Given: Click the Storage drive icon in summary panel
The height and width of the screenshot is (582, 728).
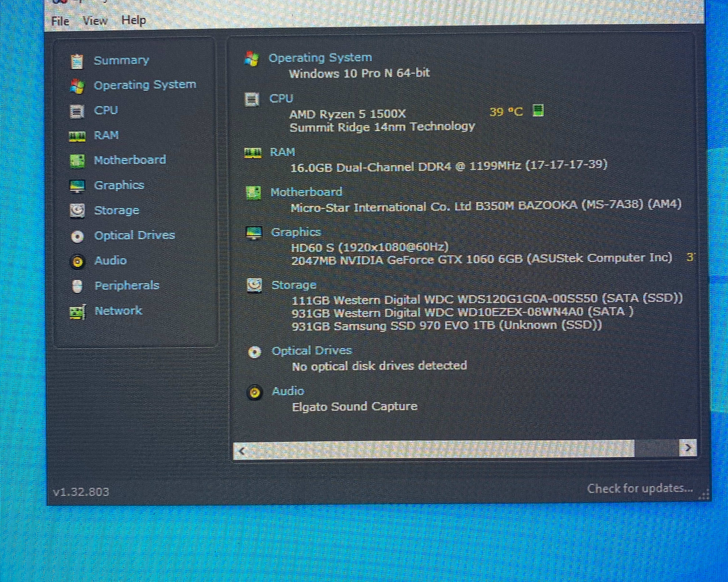Looking at the screenshot, I should click(x=254, y=286).
